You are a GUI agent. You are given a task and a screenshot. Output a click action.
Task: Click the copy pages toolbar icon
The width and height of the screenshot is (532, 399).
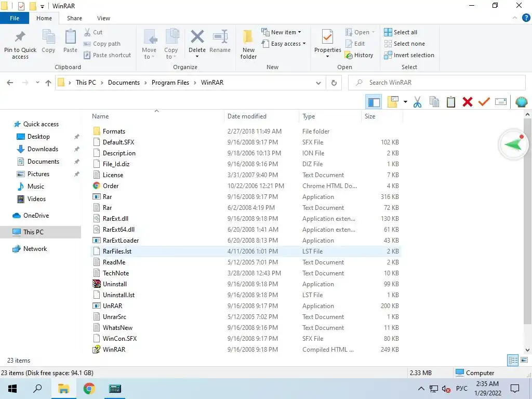tap(434, 102)
